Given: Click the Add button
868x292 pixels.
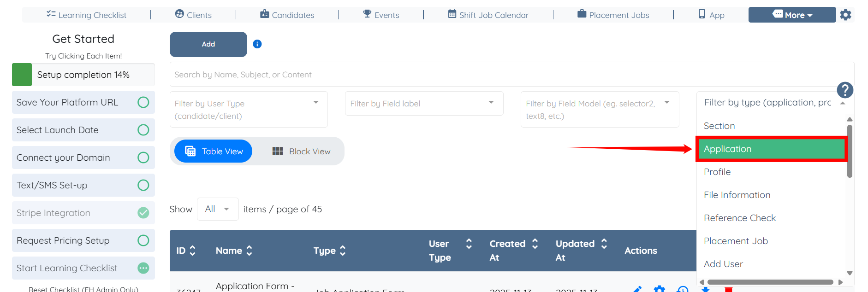Looking at the screenshot, I should pyautogui.click(x=208, y=44).
